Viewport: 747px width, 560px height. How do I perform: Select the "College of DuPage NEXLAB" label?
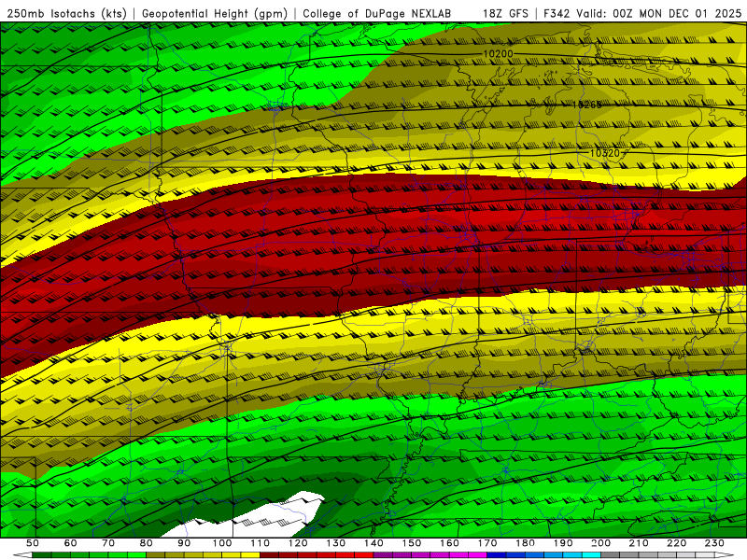[377, 13]
